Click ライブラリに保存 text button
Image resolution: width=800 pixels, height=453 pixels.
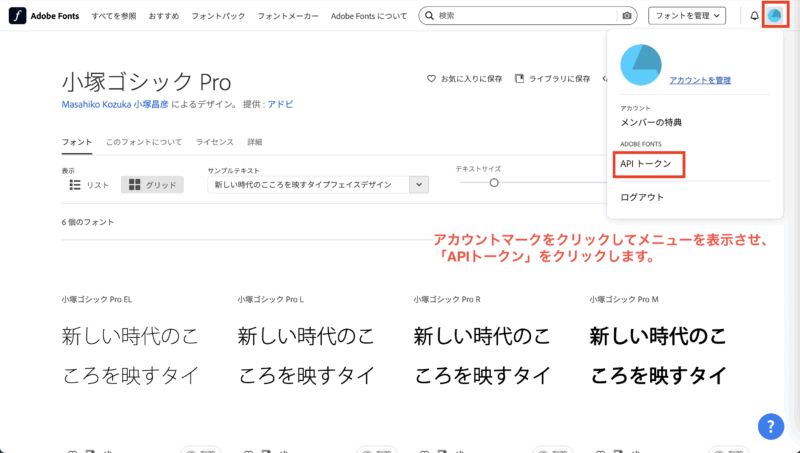[559, 79]
